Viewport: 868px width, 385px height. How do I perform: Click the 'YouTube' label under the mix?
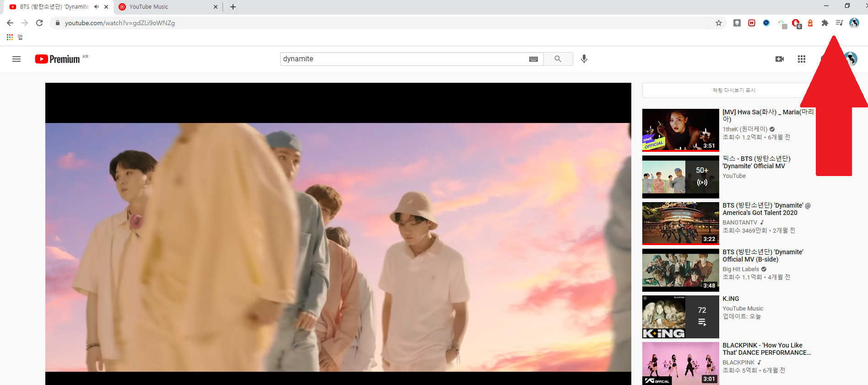(734, 176)
